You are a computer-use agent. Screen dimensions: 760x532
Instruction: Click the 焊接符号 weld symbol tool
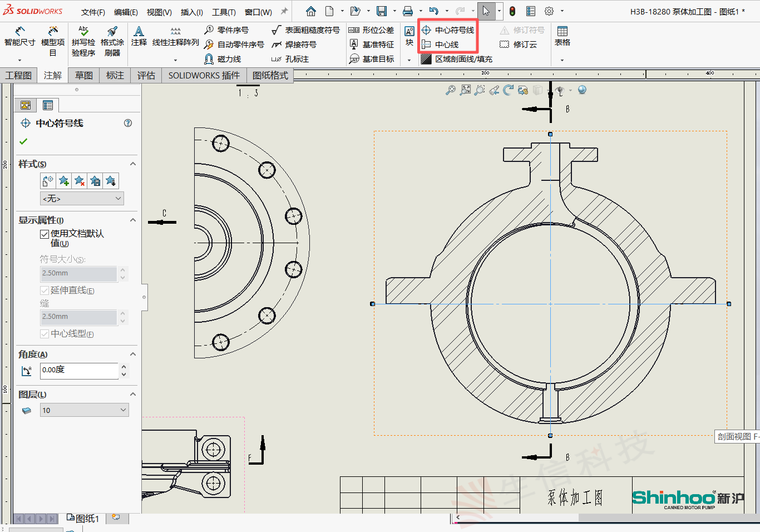tap(294, 45)
